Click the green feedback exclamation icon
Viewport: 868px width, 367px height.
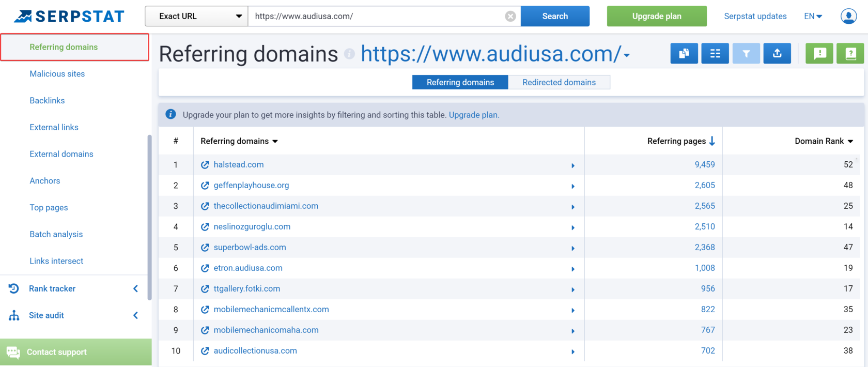(x=819, y=53)
